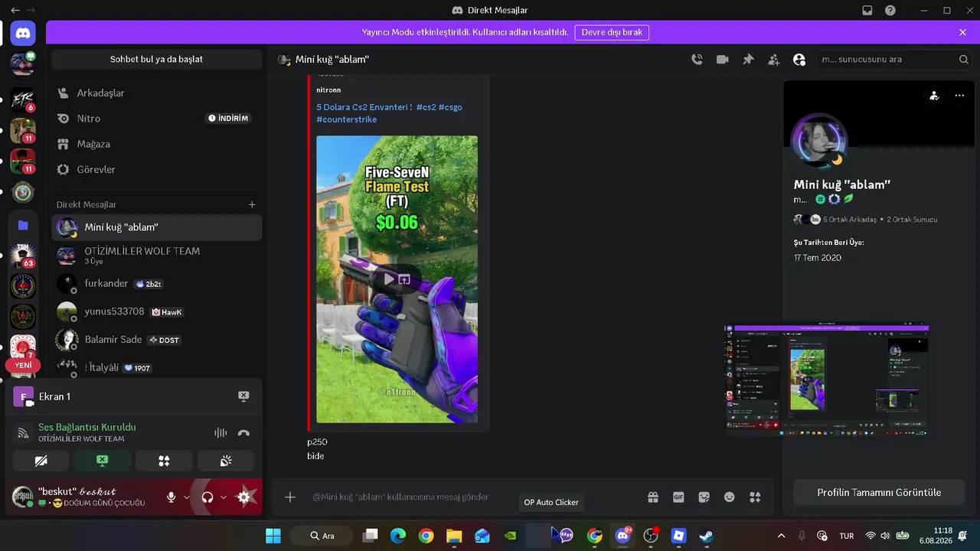Open the Görevler page
980x551 pixels.
point(157,169)
